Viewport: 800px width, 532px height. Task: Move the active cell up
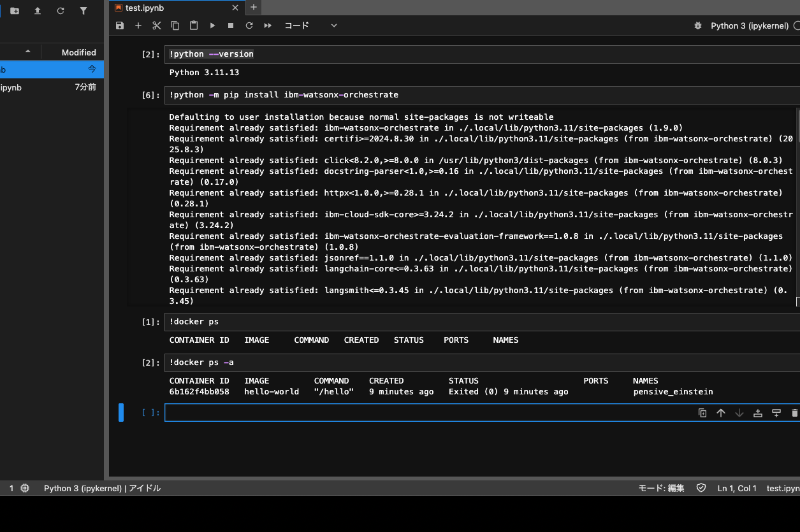point(721,413)
